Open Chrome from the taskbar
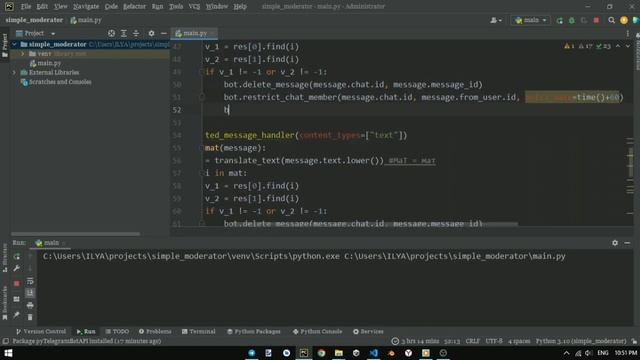640x360 pixels. [x=321, y=353]
